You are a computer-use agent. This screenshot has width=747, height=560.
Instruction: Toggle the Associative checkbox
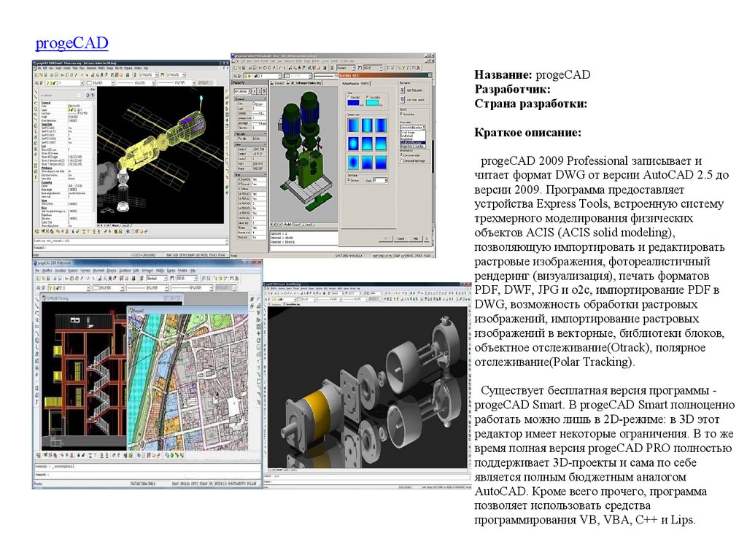pos(401,114)
